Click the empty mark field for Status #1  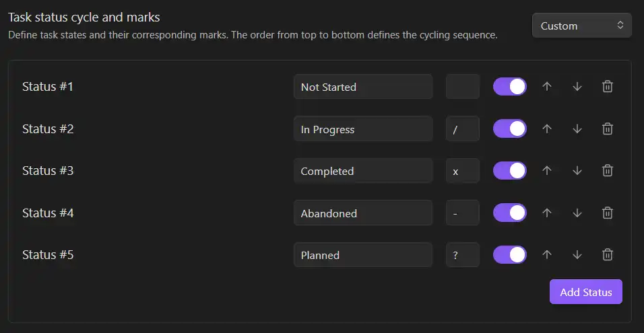(x=463, y=87)
